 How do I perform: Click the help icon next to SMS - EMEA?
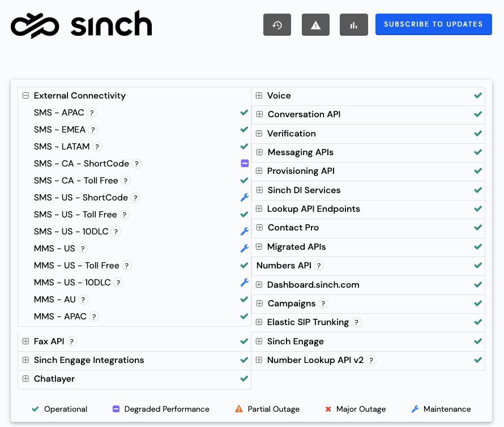pyautogui.click(x=93, y=130)
